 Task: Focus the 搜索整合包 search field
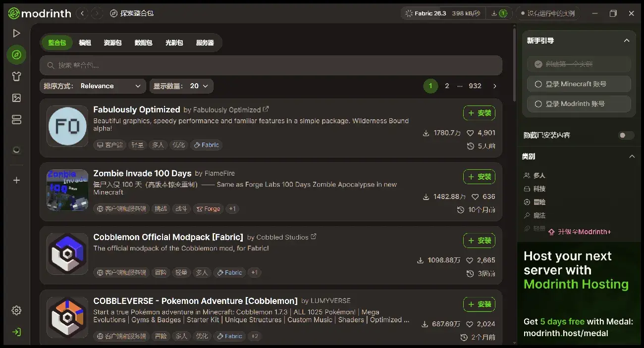[271, 65]
